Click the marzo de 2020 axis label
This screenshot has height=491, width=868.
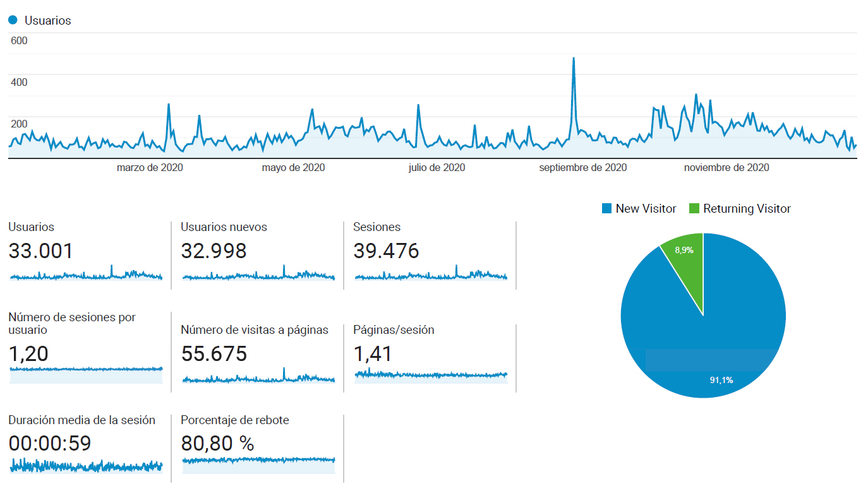pos(150,167)
